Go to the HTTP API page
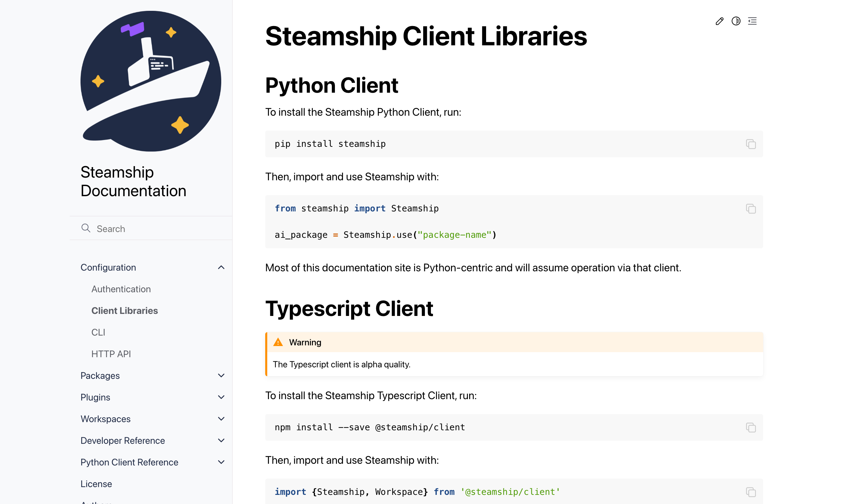Image resolution: width=866 pixels, height=504 pixels. [x=111, y=354]
